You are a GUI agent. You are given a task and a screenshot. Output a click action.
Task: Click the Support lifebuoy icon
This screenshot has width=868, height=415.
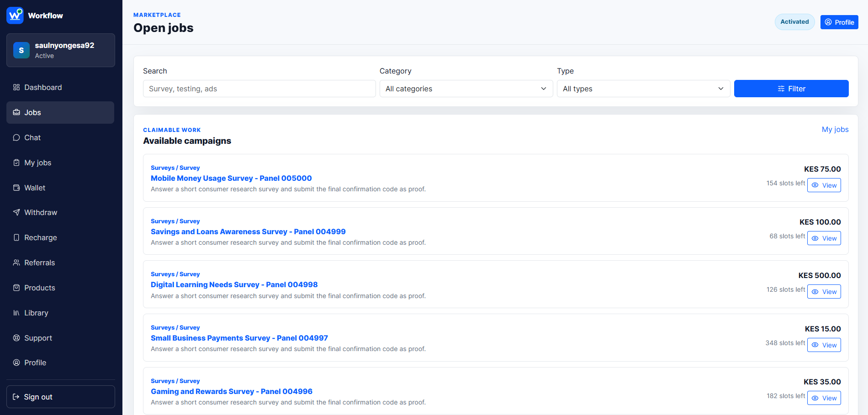pyautogui.click(x=16, y=338)
